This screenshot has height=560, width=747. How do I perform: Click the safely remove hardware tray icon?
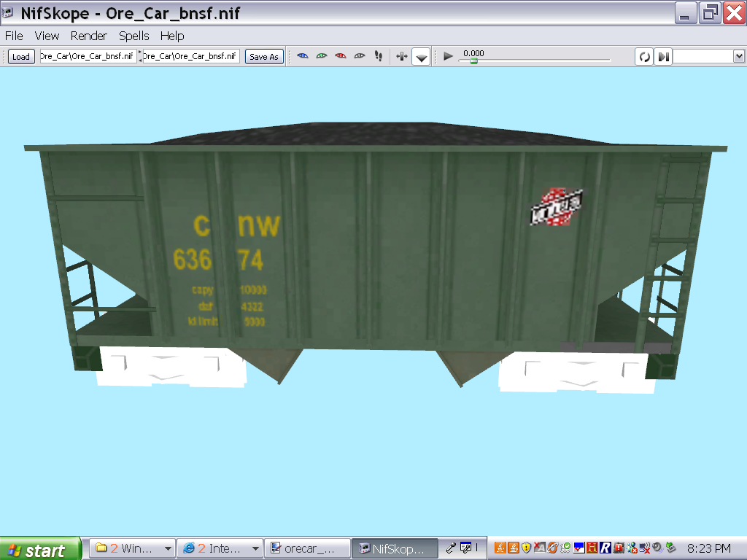click(x=671, y=548)
